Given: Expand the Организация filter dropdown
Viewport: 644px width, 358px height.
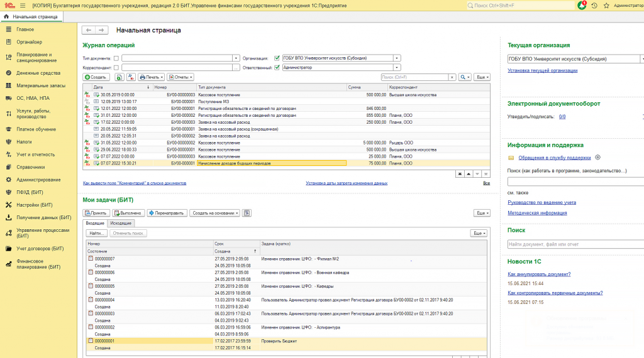Looking at the screenshot, I should [x=397, y=58].
